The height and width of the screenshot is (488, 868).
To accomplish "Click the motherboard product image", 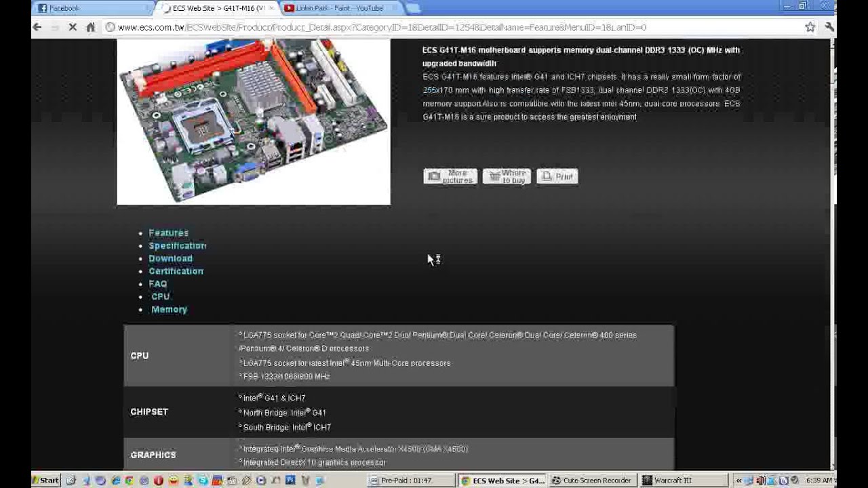I will coord(254,122).
